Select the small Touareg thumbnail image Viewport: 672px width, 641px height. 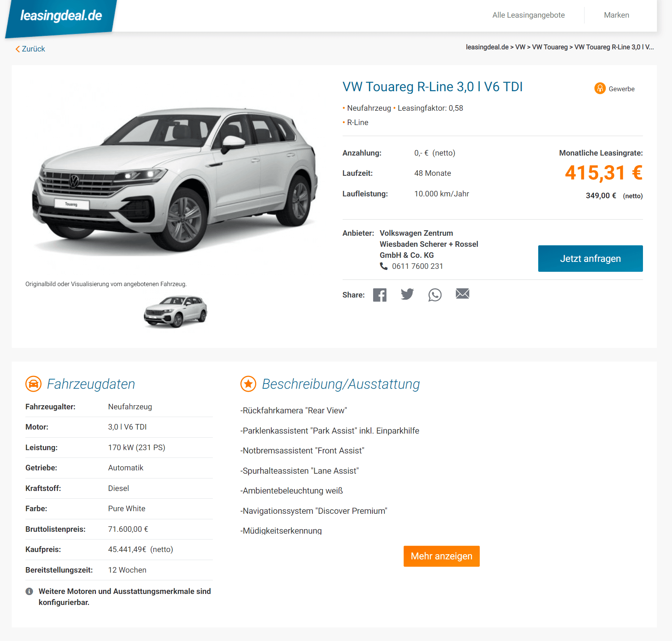coord(175,311)
